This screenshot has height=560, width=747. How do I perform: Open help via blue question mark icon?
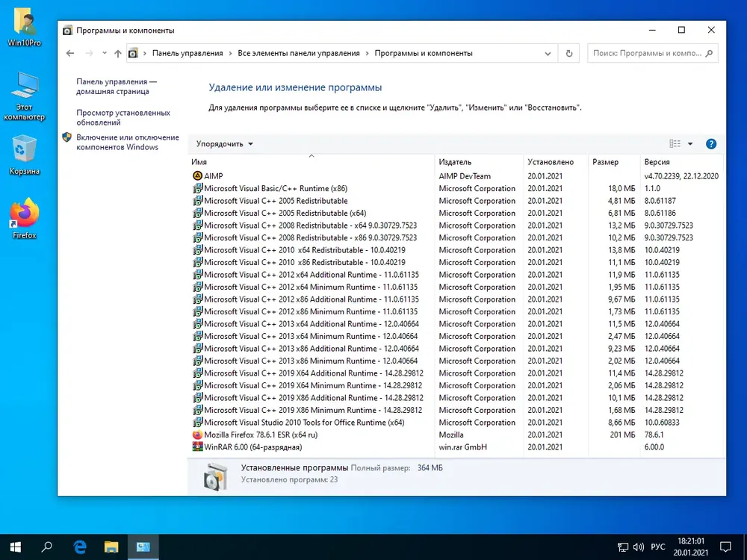click(711, 144)
